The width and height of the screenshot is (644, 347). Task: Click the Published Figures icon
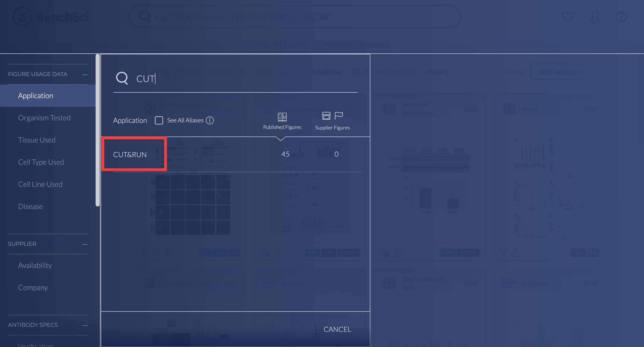[x=282, y=116]
